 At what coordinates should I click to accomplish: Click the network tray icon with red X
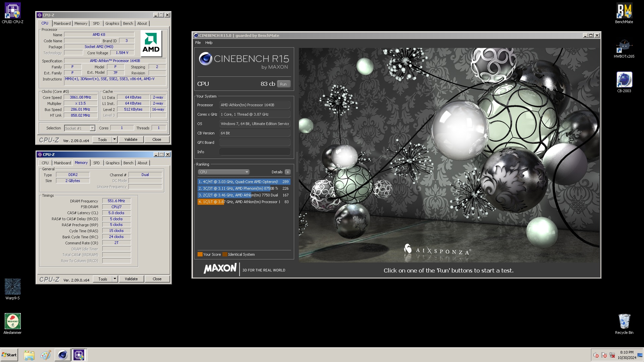(612, 355)
